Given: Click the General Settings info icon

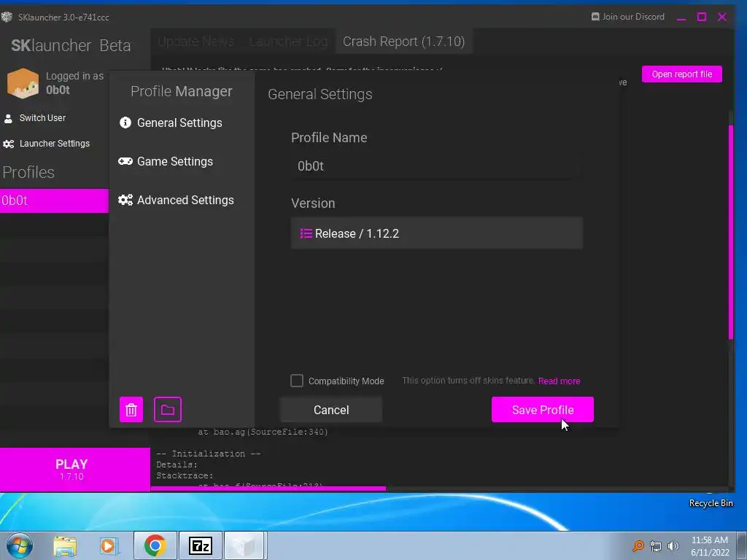Looking at the screenshot, I should pyautogui.click(x=125, y=122).
